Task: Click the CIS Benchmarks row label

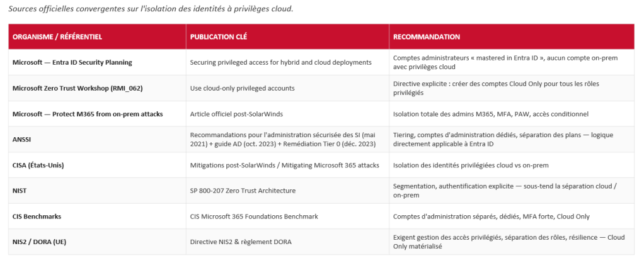Action: (x=37, y=216)
